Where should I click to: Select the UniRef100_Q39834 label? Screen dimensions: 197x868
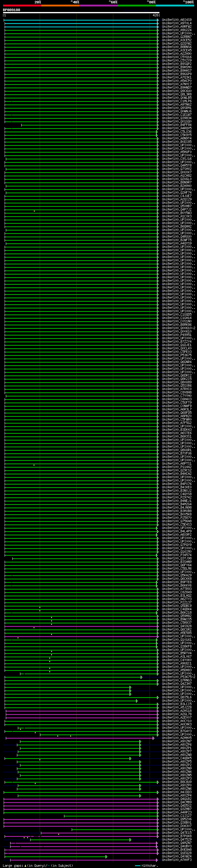[177, 118]
